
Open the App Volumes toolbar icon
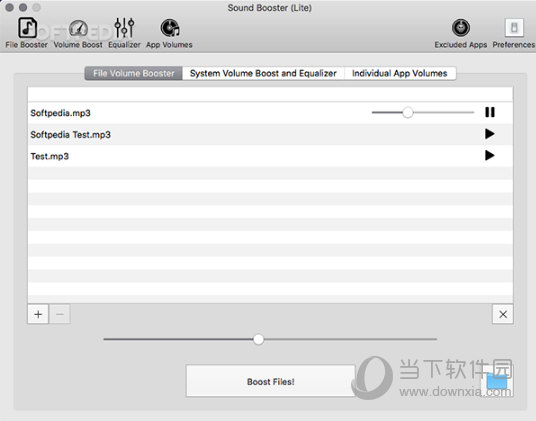(170, 28)
